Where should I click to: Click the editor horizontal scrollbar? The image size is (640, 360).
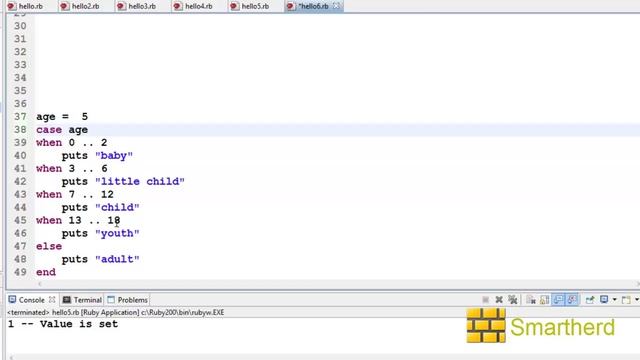pyautogui.click(x=339, y=284)
